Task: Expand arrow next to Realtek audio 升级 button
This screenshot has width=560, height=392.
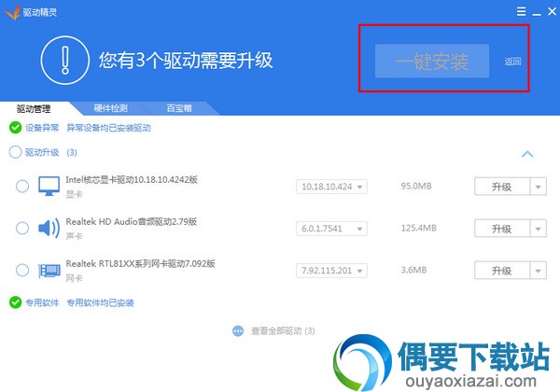Action: coord(538,229)
